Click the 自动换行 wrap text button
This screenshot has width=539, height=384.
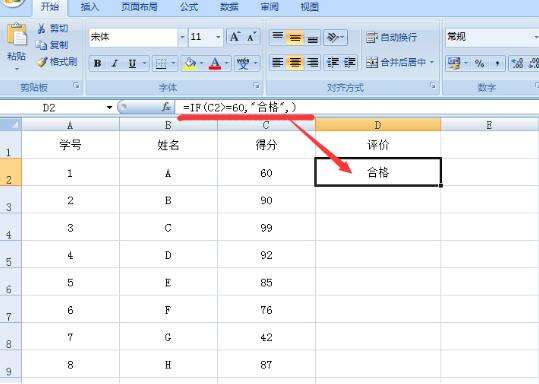pyautogui.click(x=391, y=37)
